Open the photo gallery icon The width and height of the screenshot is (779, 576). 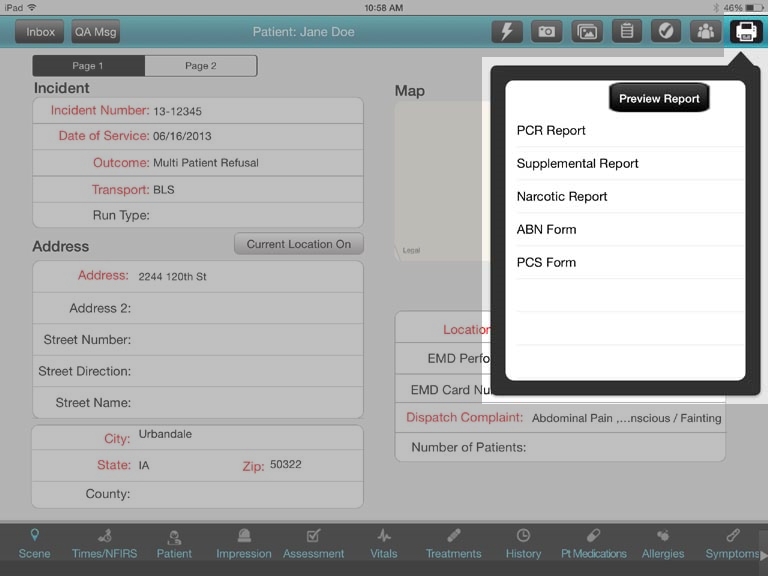587,31
